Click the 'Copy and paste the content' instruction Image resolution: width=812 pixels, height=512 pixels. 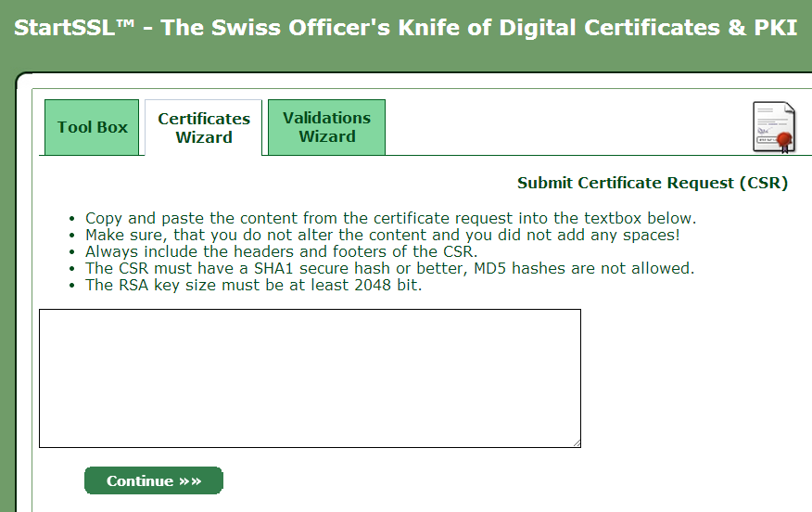pyautogui.click(x=390, y=219)
